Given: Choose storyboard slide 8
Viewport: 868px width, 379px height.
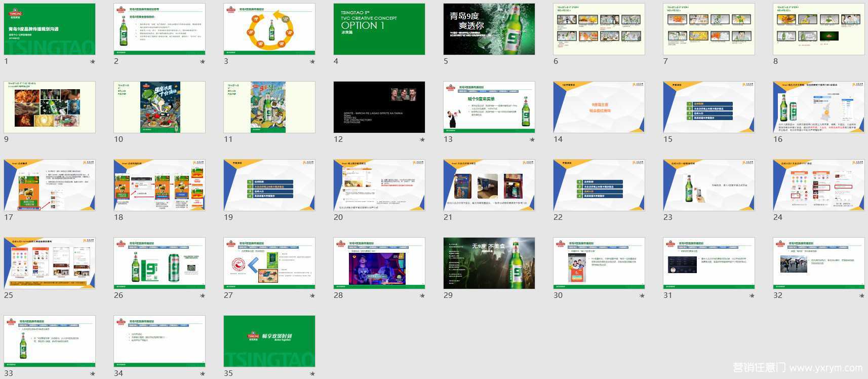Looking at the screenshot, I should 819,29.
